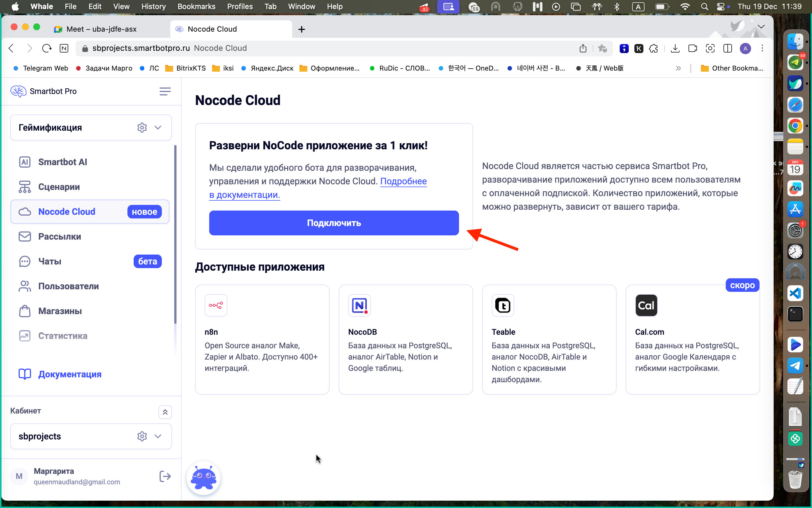Collapse sidebar with hamburger menu icon
The image size is (812, 508).
pyautogui.click(x=165, y=91)
